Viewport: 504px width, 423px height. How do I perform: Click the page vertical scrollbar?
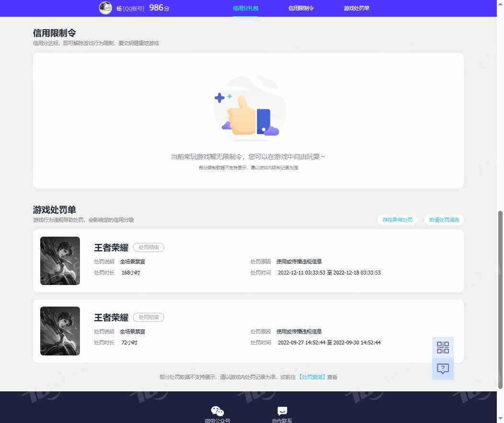tap(500, 299)
